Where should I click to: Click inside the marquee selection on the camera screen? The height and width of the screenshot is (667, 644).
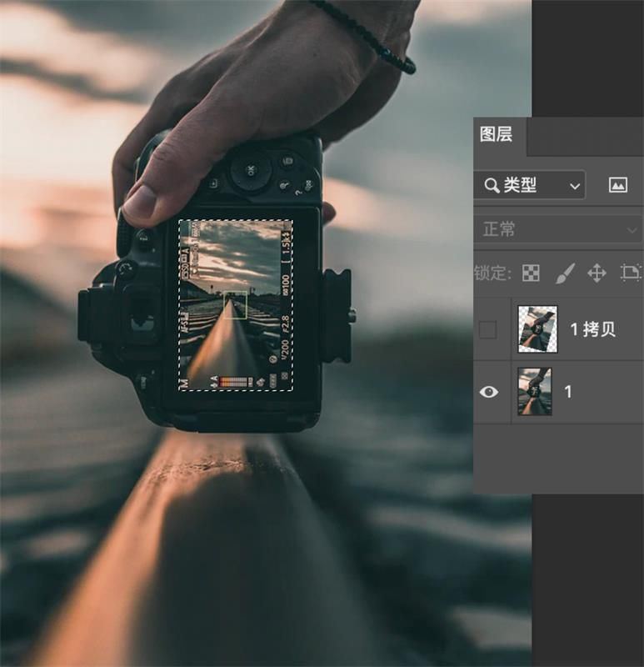(x=236, y=304)
